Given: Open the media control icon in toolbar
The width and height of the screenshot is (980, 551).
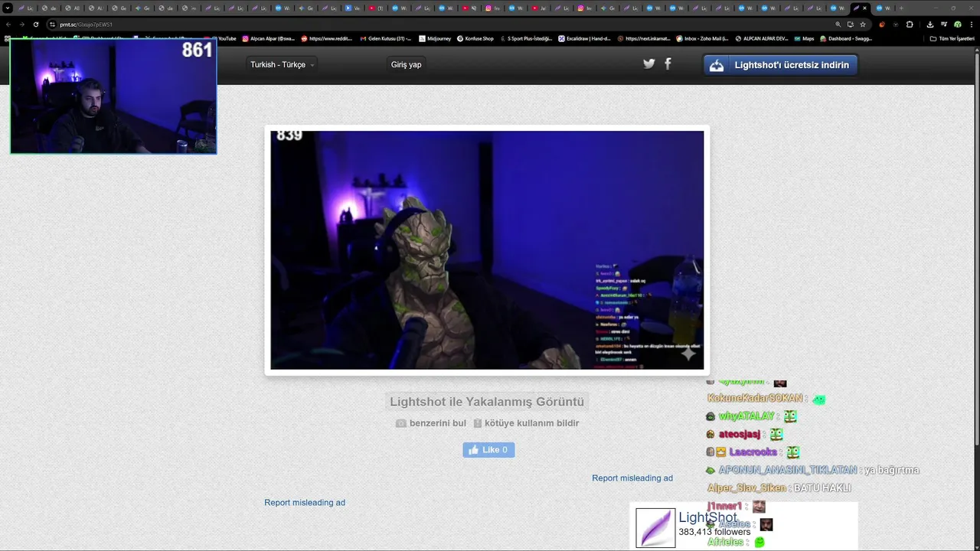Looking at the screenshot, I should [943, 24].
